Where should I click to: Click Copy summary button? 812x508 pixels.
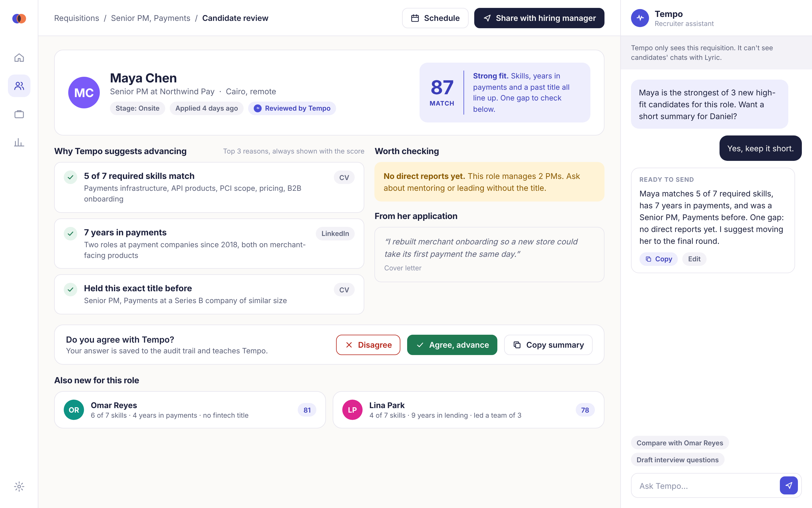coord(548,345)
